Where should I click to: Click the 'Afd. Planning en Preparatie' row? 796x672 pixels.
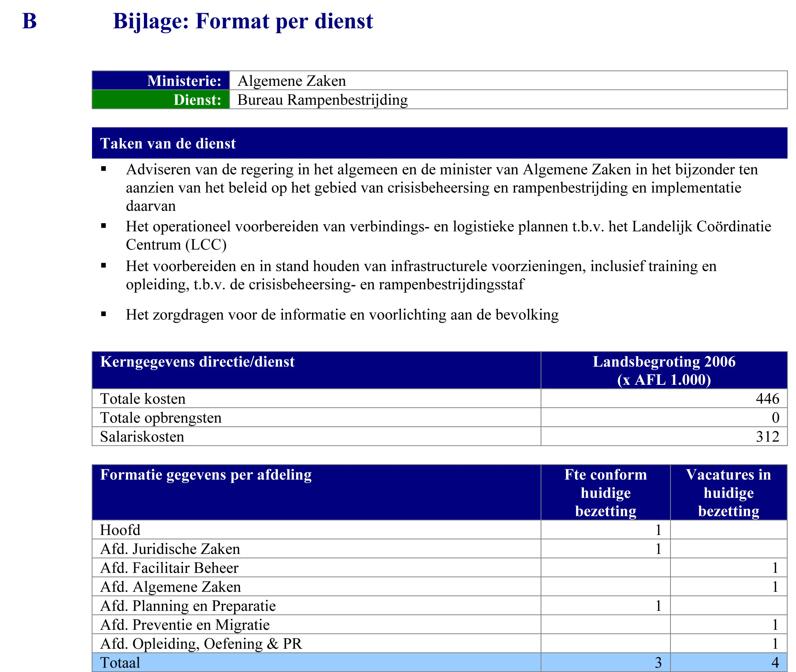tap(188, 606)
